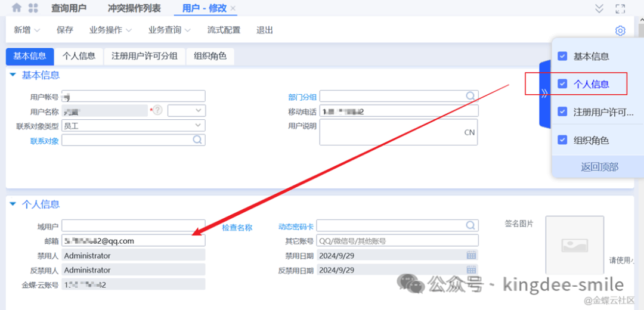644x310 pixels.
Task: Click search icon in 动态密码卡 field
Action: (470, 226)
